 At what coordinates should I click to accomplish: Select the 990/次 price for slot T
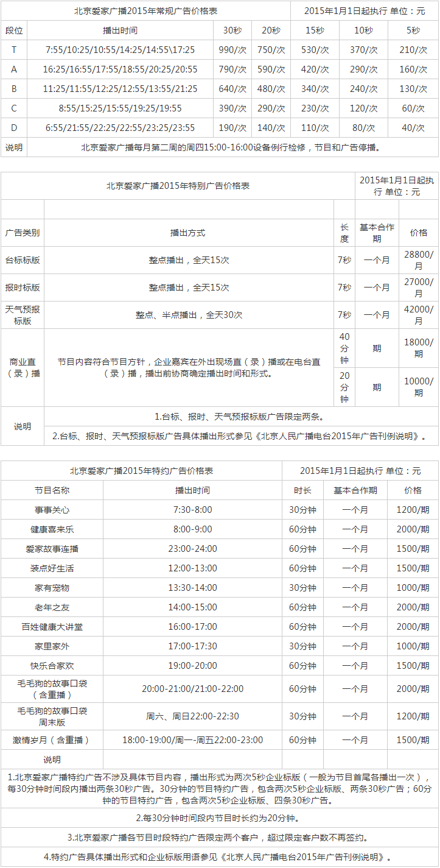(x=232, y=50)
